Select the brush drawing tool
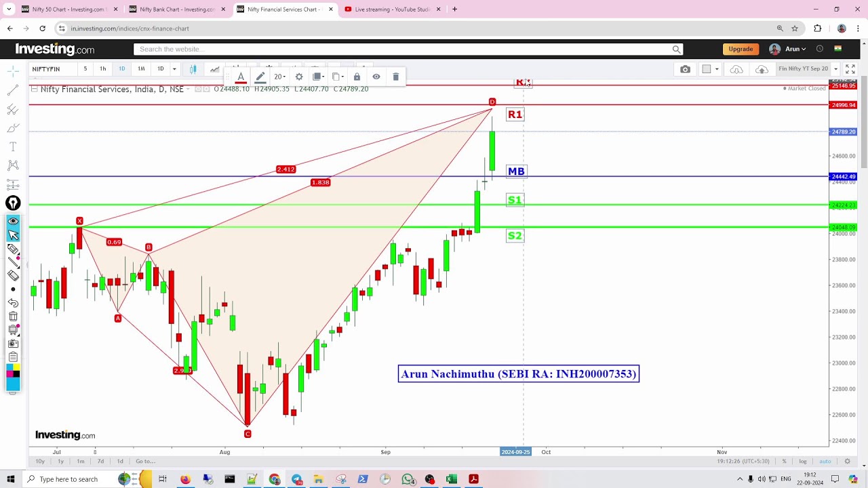Image resolution: width=868 pixels, height=488 pixels. [13, 128]
